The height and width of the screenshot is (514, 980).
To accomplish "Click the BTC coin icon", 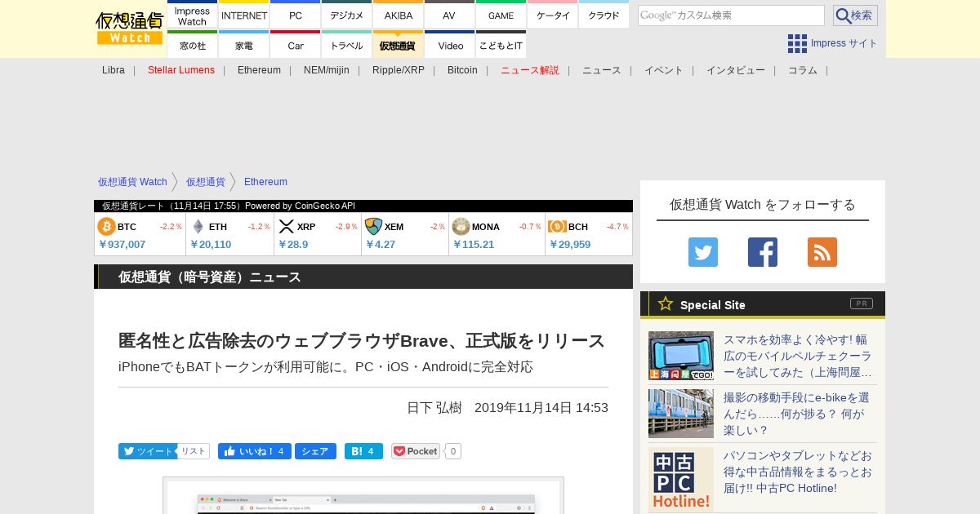I will click(x=106, y=227).
